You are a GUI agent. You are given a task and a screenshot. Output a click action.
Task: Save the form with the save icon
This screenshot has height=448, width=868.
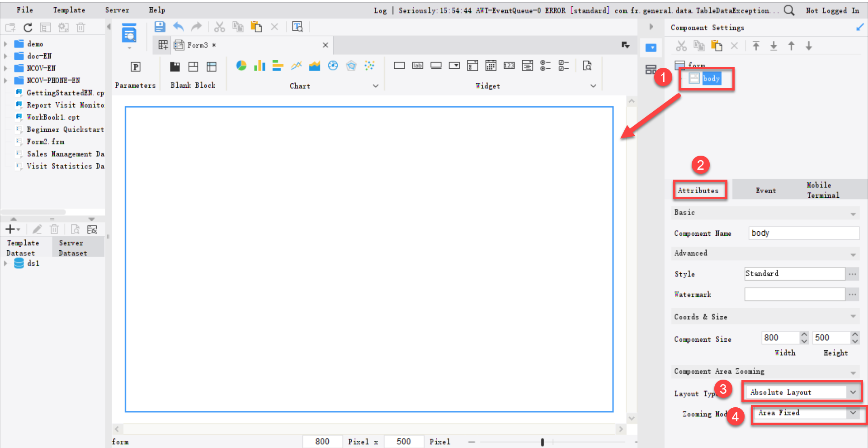(x=160, y=27)
